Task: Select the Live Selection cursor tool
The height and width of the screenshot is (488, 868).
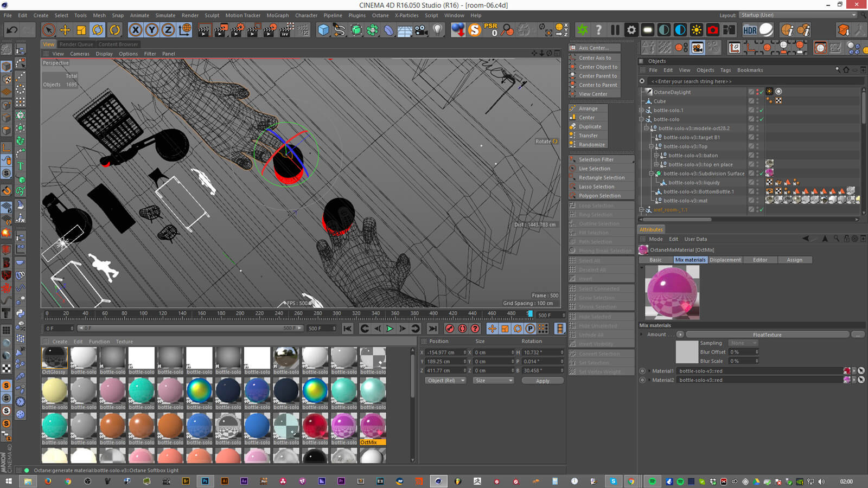Action: point(49,30)
